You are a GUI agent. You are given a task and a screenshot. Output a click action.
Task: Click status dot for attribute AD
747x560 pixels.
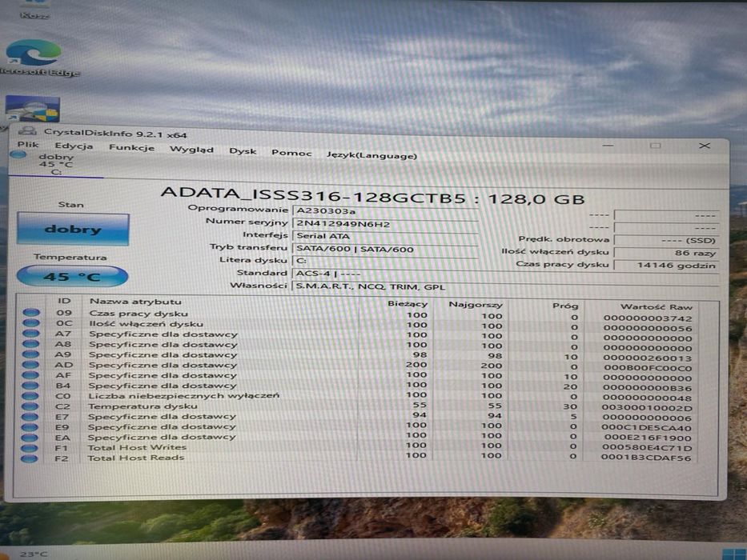[x=30, y=364]
